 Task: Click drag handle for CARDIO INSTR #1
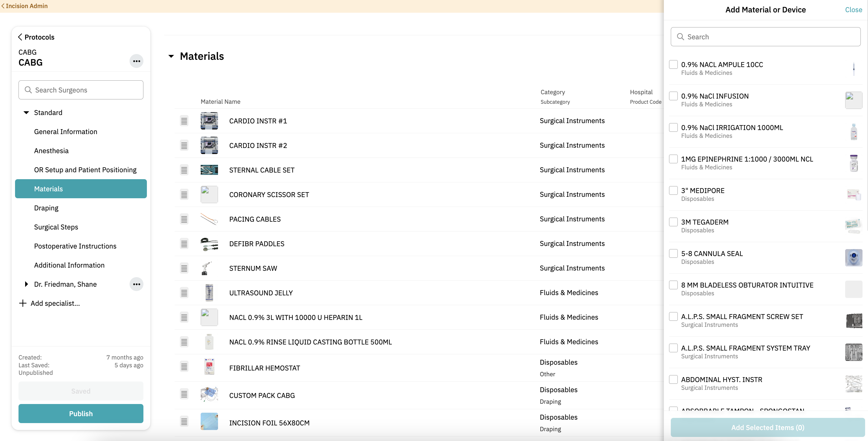pyautogui.click(x=184, y=121)
